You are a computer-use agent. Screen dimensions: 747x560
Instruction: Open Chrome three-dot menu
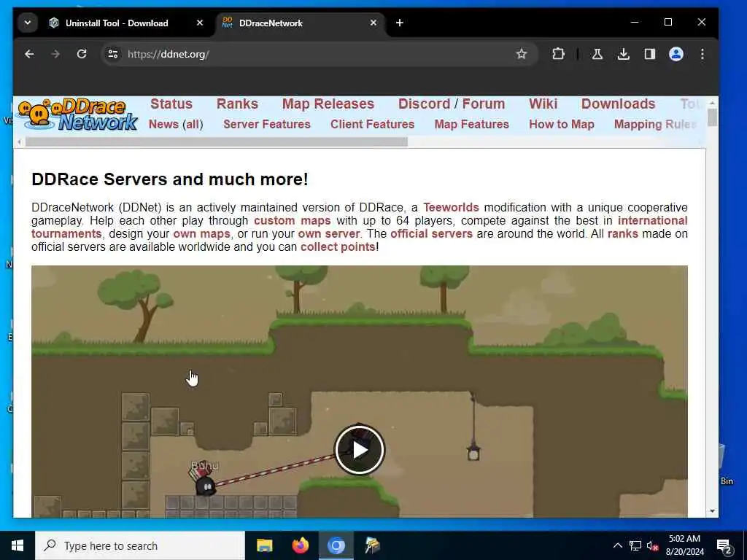[703, 54]
